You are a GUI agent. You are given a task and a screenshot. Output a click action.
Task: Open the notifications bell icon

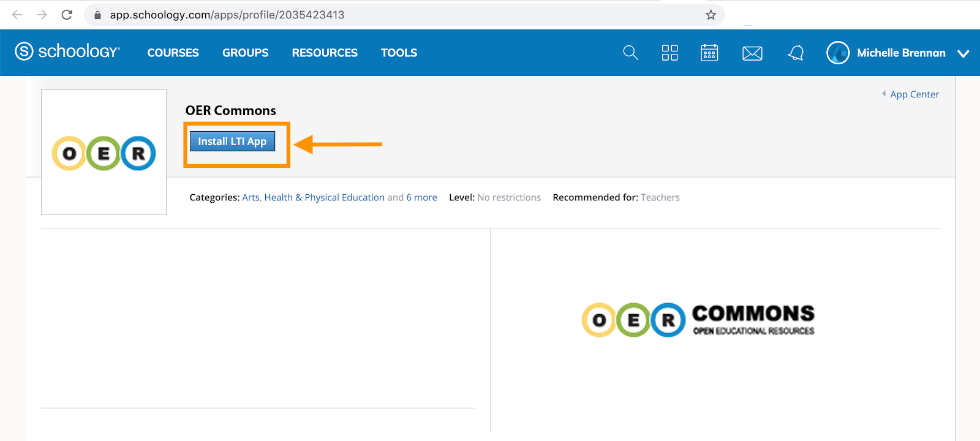click(x=796, y=53)
